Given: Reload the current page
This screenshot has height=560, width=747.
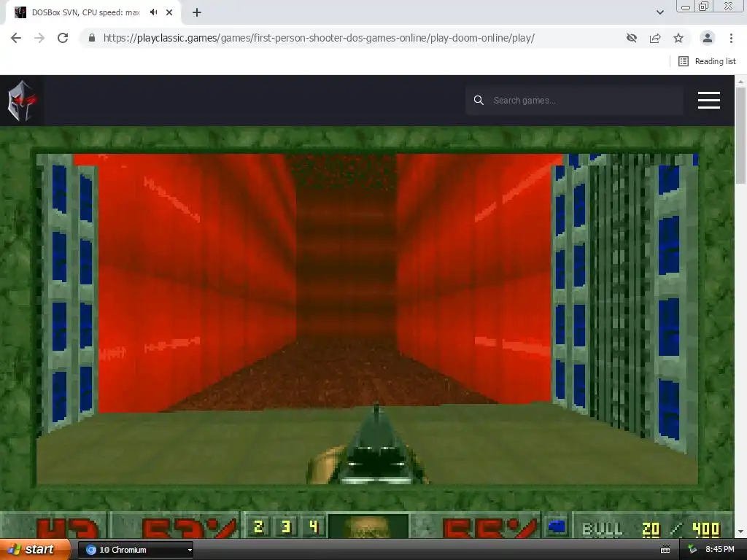Looking at the screenshot, I should click(x=63, y=38).
